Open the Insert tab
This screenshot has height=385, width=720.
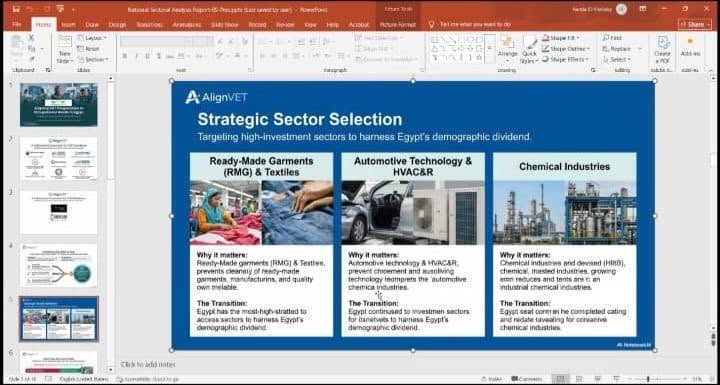68,24
